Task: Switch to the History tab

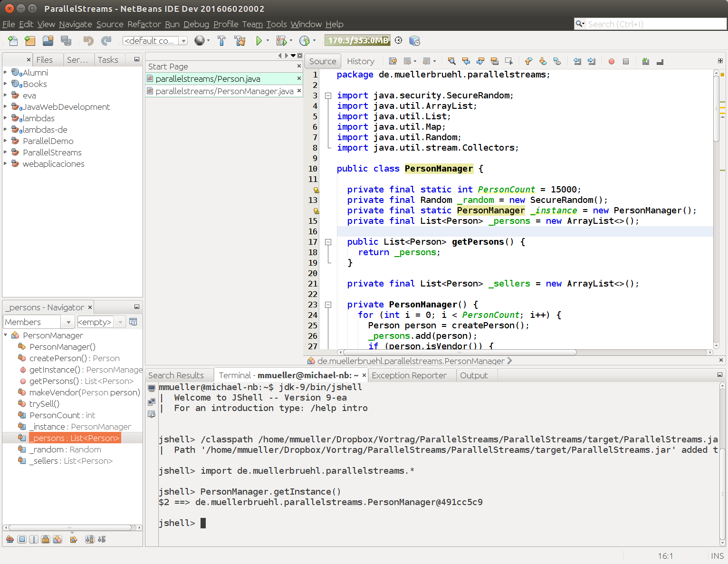Action: (x=361, y=61)
